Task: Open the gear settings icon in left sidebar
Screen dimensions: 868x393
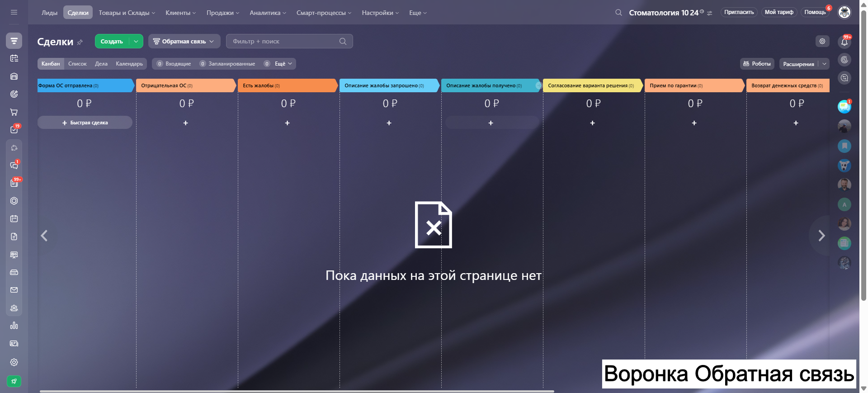Action: 14,362
